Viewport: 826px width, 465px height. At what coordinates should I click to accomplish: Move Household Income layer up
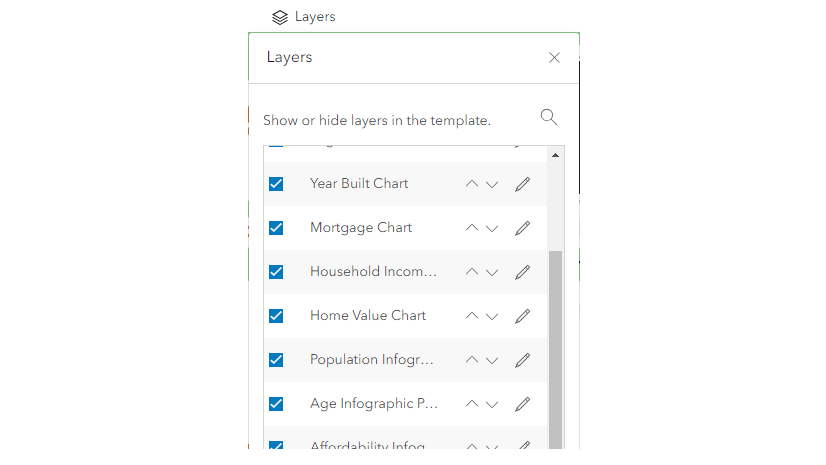click(x=472, y=272)
